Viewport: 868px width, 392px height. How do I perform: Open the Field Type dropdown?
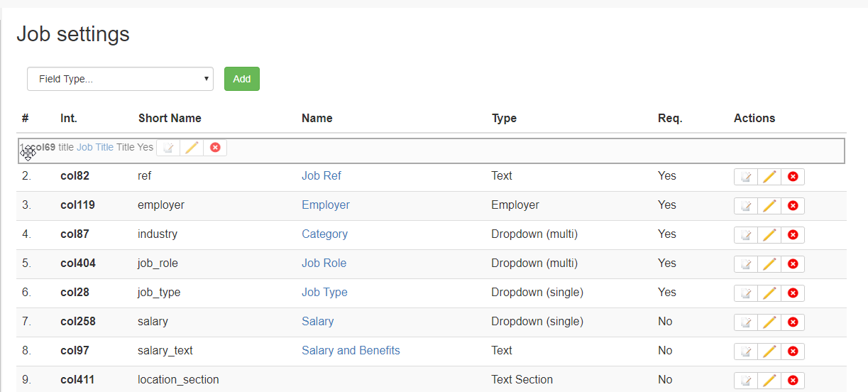(120, 79)
